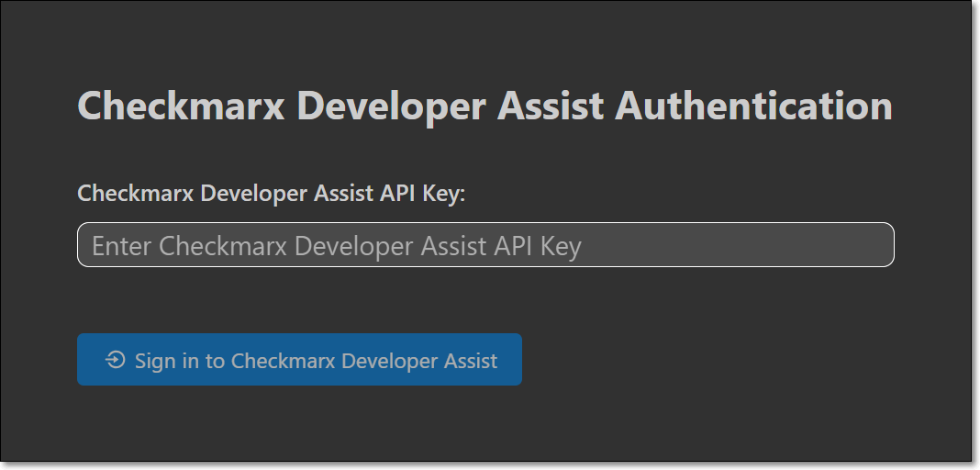Hit the login icon beside 'Sign in'
Viewport: 980px width, 470px height.
[x=116, y=360]
